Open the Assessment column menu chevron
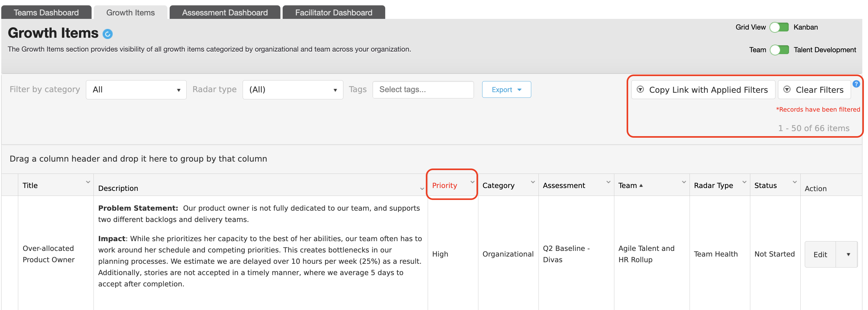This screenshot has width=868, height=310. (x=608, y=182)
